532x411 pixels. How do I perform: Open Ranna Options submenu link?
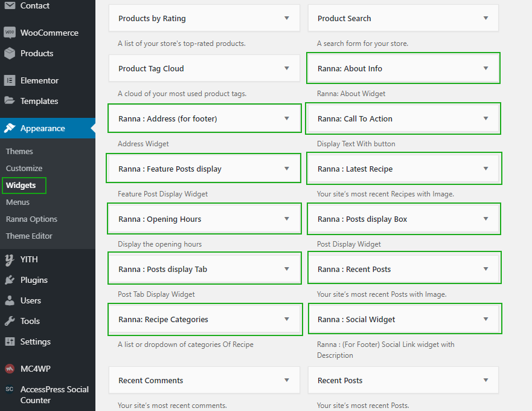(x=31, y=219)
